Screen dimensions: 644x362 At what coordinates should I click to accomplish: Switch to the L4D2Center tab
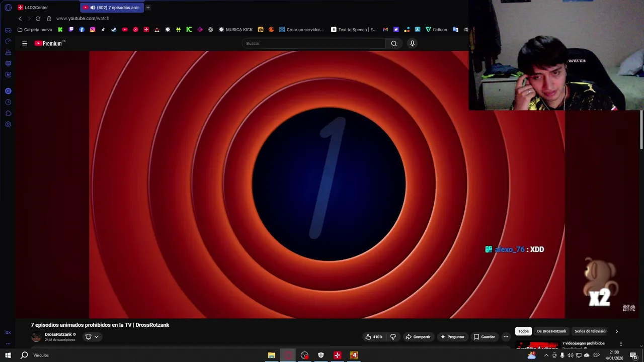pos(36,8)
